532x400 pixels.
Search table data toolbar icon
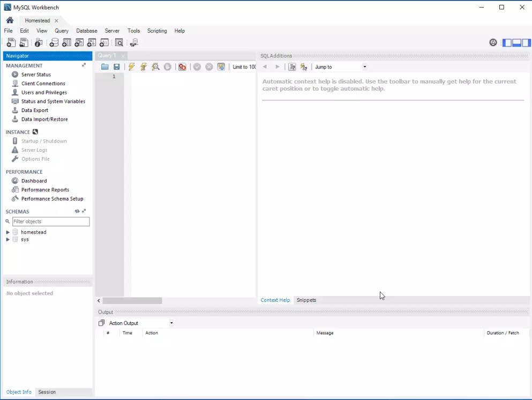point(119,42)
